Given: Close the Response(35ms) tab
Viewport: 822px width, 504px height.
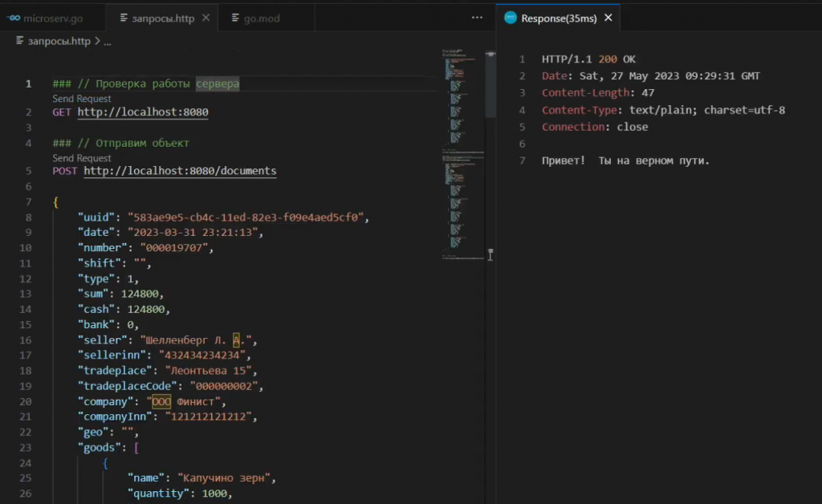Looking at the screenshot, I should 608,18.
